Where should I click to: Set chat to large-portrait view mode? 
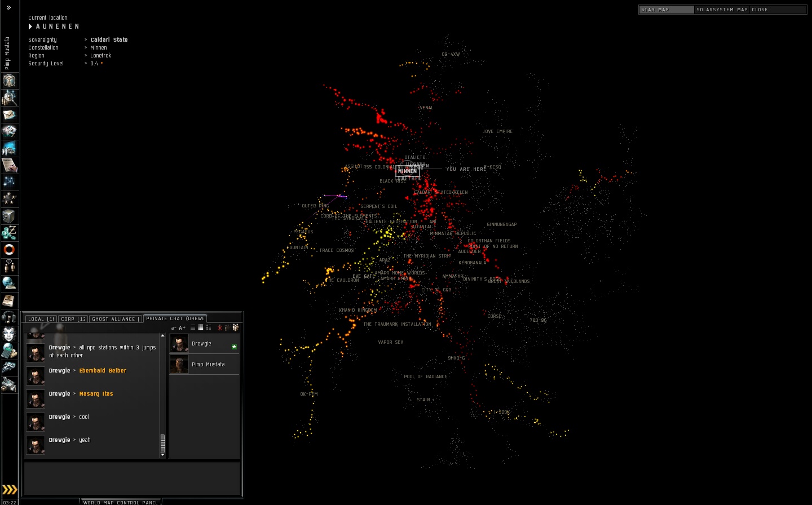click(209, 327)
